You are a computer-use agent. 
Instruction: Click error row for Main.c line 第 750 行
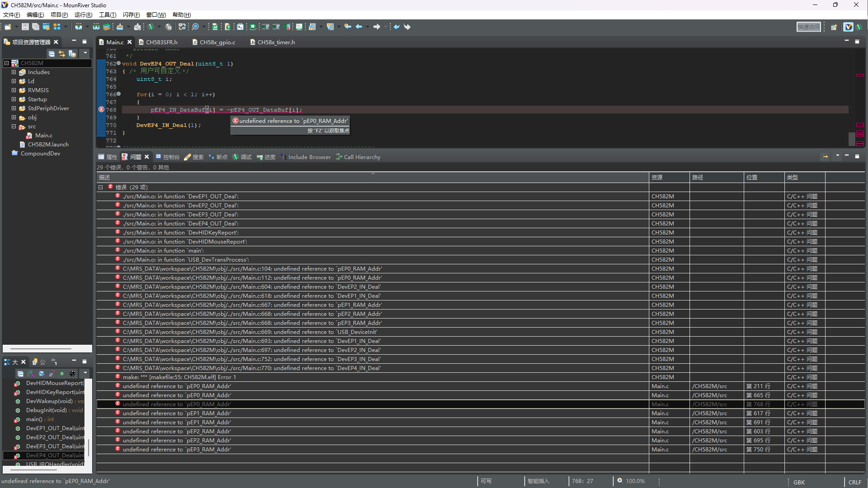click(x=480, y=450)
